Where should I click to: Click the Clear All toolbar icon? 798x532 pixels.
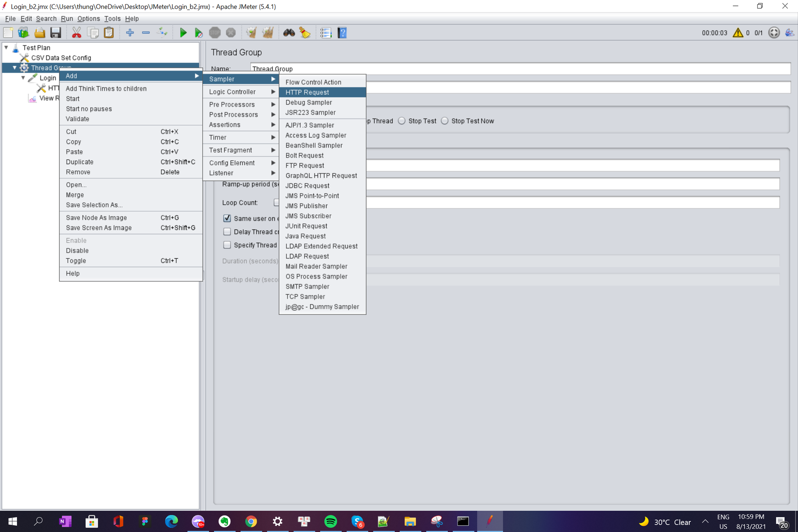(267, 33)
